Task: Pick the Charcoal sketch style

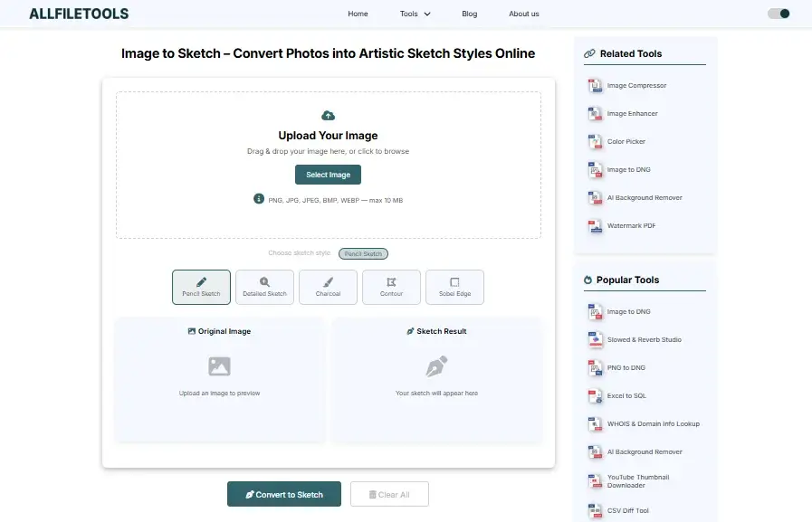Action: coord(328,287)
